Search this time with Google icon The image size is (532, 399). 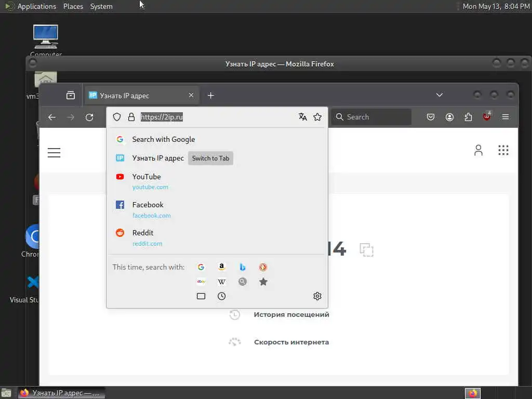pos(201,267)
